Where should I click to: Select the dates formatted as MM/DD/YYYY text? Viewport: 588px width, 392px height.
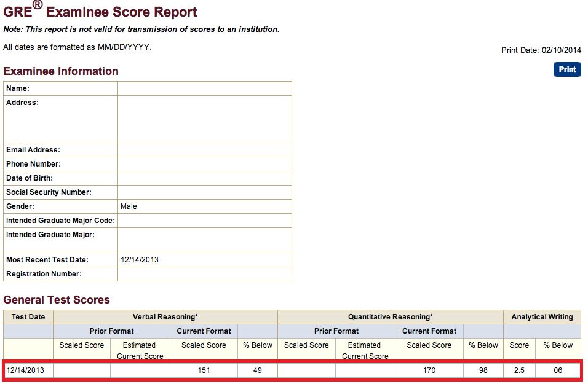click(77, 47)
